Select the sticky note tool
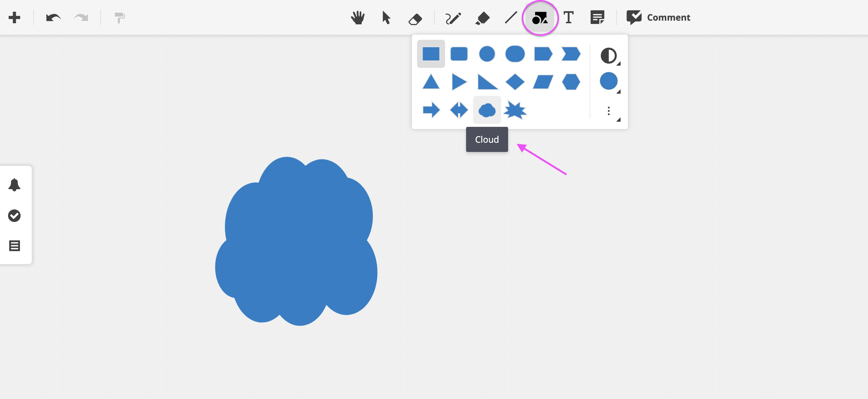The width and height of the screenshot is (868, 399). point(597,17)
